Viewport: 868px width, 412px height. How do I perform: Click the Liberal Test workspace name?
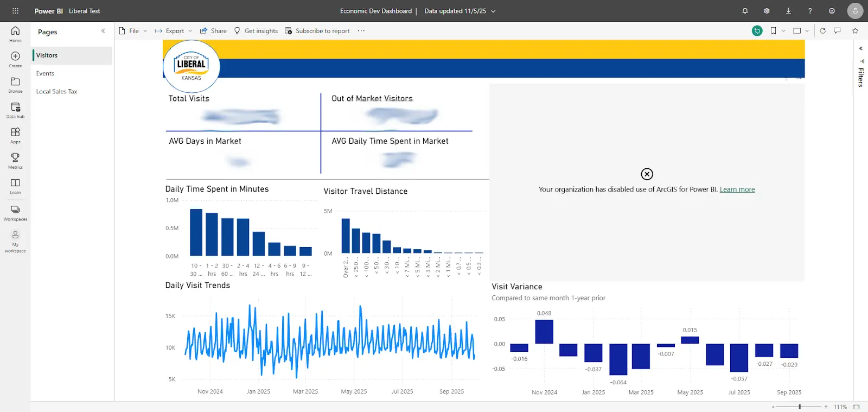[x=84, y=11]
